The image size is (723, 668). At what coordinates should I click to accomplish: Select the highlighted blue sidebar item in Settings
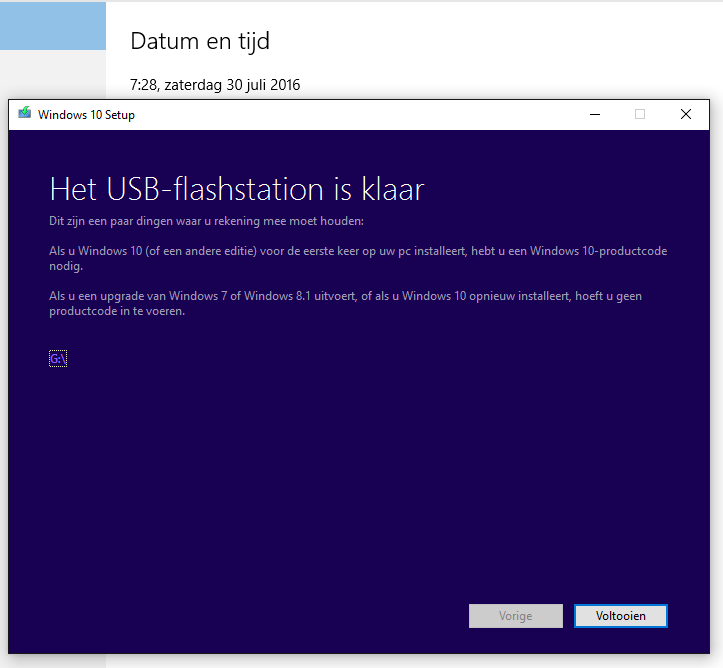click(53, 26)
